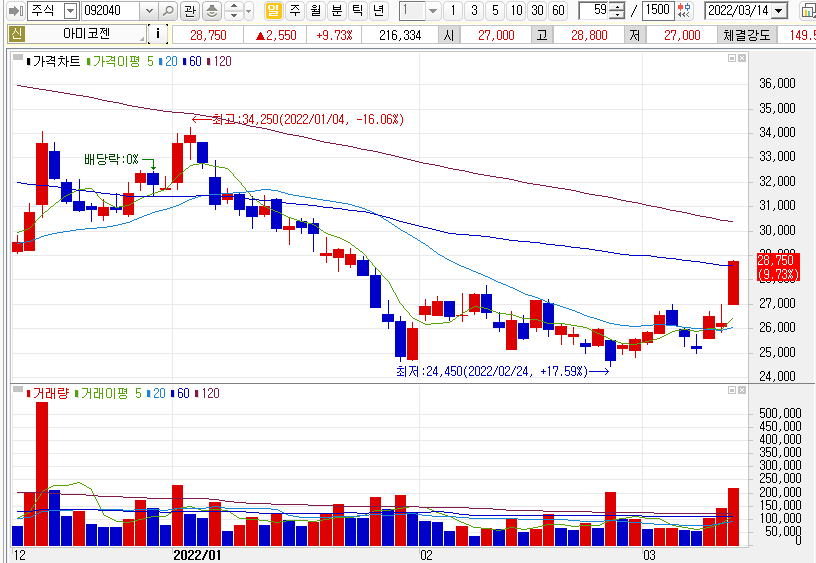Click the 저 low price label
Screen dimensions: 816x563
(634, 35)
